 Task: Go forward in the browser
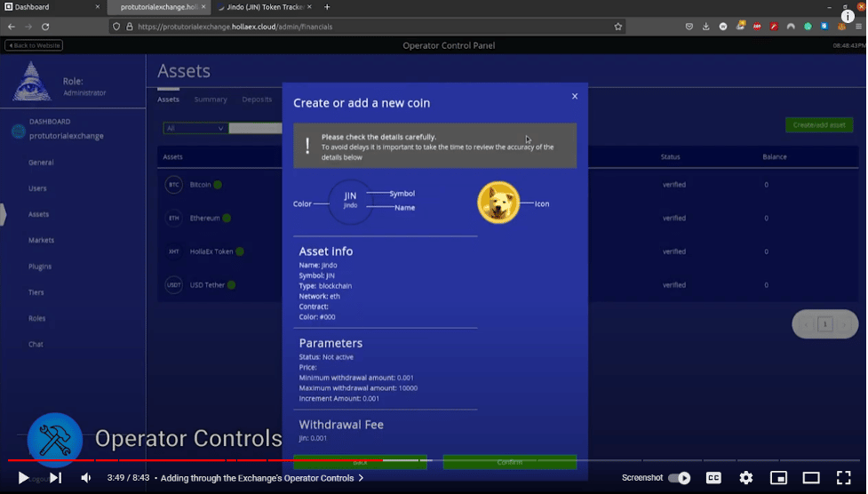click(28, 27)
